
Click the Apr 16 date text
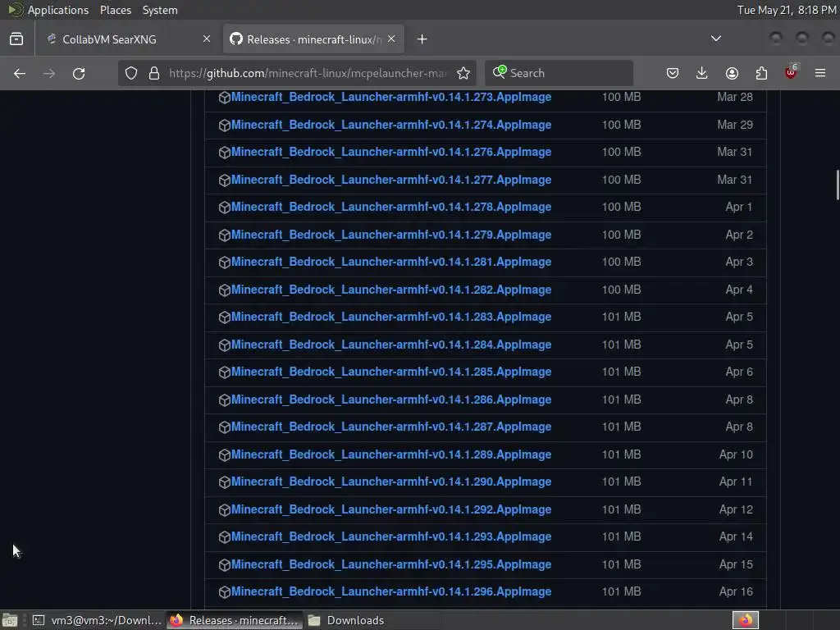click(736, 592)
